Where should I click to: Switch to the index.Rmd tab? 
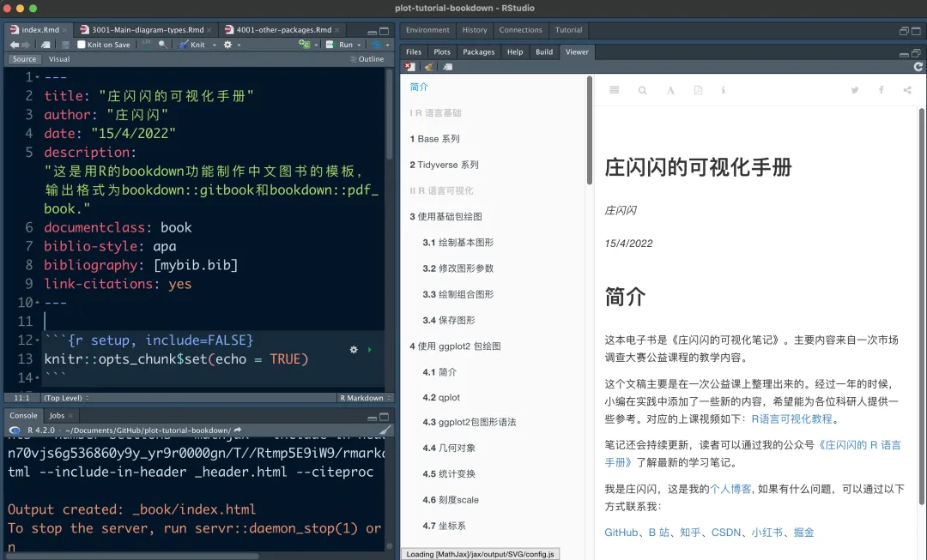39,29
